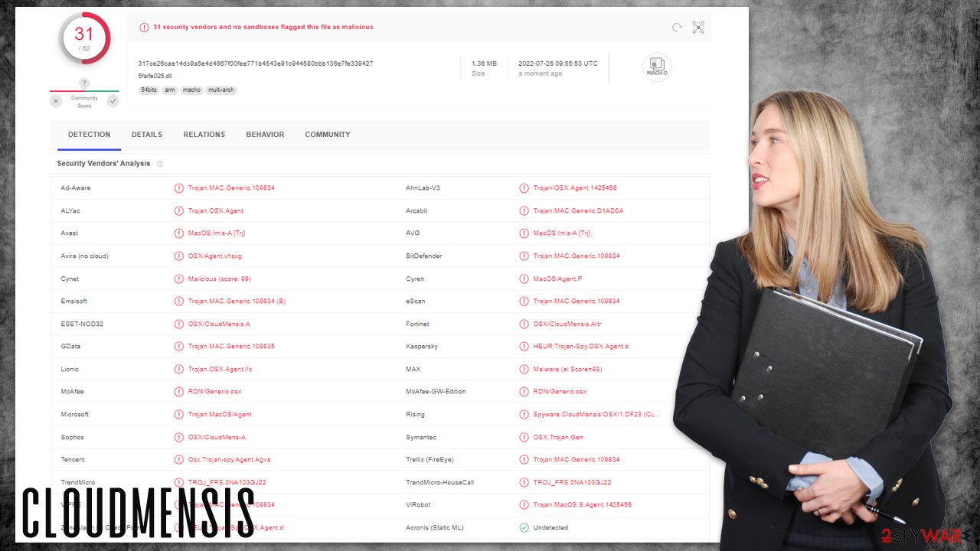Open the DETECTION tab
Screen dimensions: 980x551
(x=89, y=135)
